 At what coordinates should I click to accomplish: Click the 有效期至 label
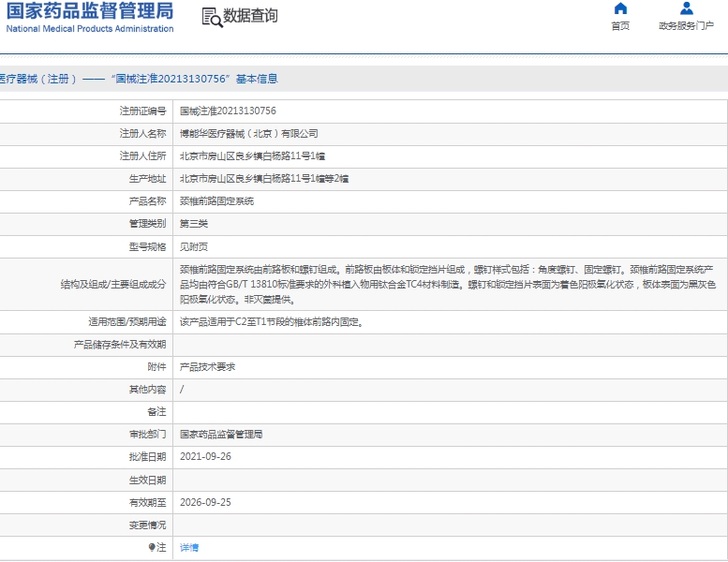(148, 503)
